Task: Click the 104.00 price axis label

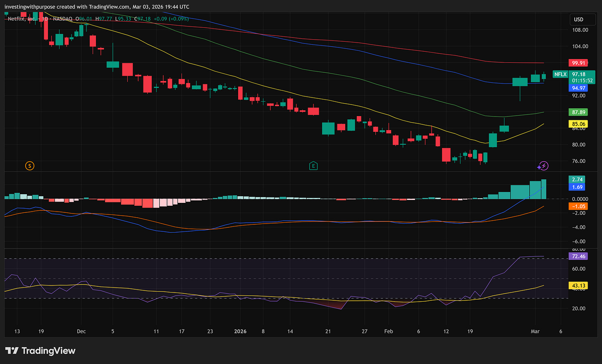Action: tap(580, 46)
